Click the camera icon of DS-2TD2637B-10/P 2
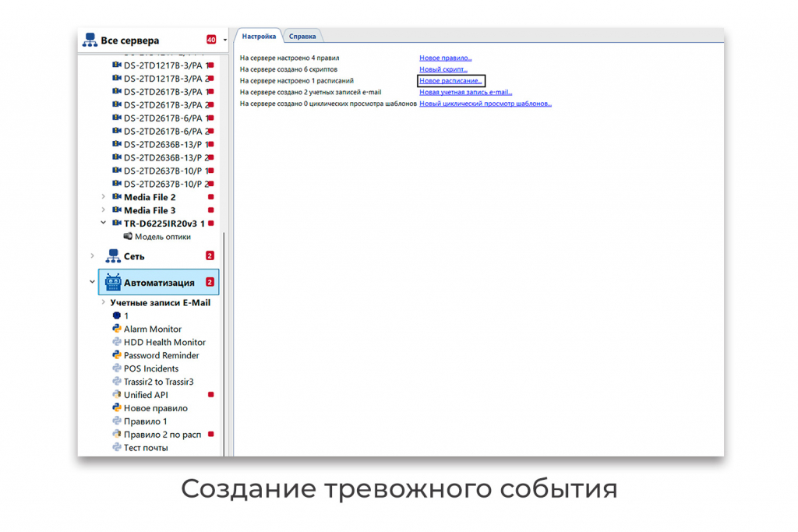 [x=117, y=184]
